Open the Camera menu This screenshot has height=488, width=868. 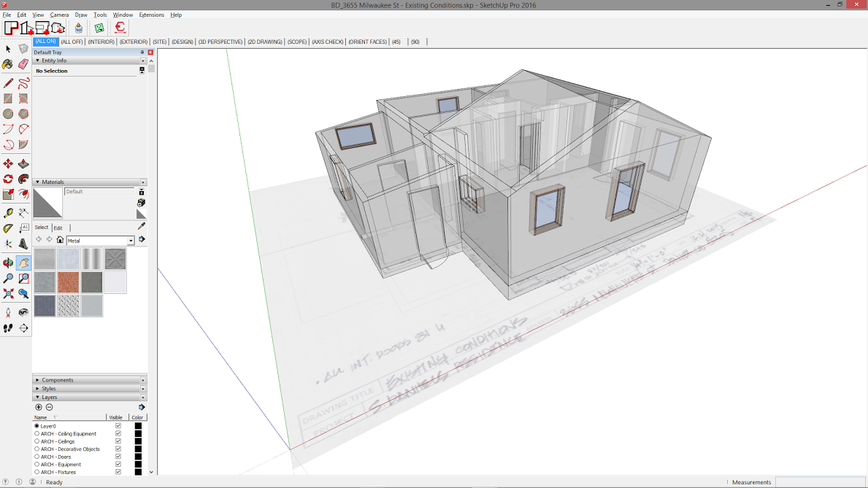[x=59, y=15]
